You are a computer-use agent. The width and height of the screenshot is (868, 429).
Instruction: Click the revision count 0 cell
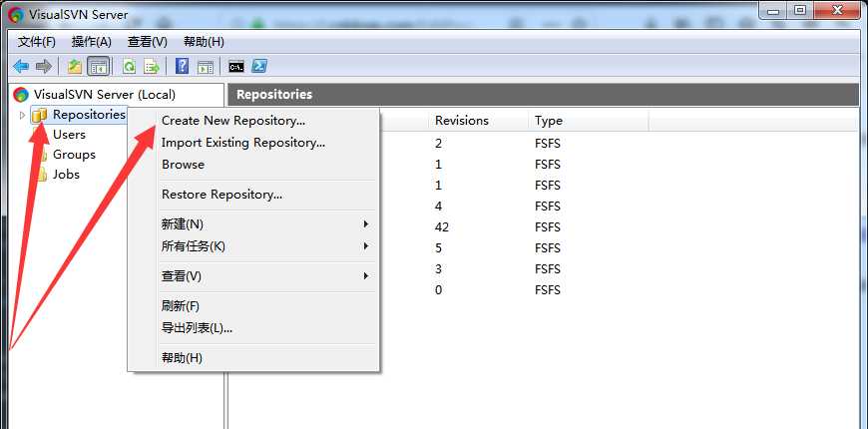point(438,290)
